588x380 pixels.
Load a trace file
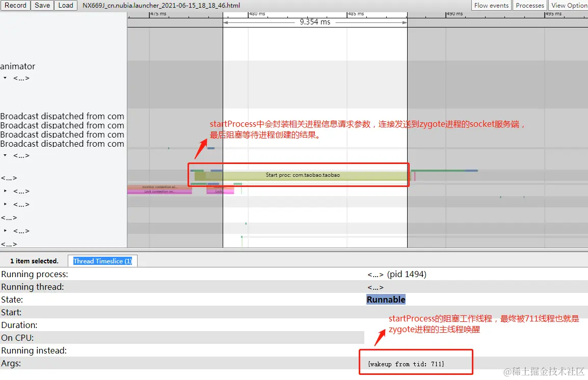tap(66, 5)
